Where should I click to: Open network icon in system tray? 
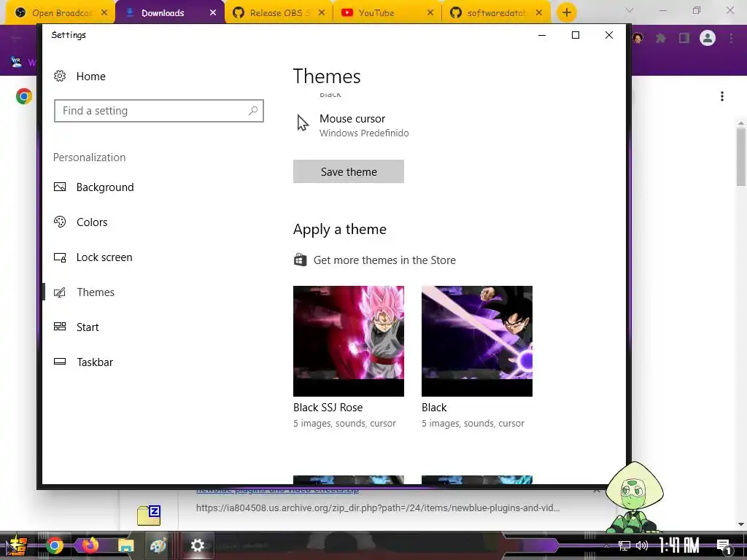624,545
